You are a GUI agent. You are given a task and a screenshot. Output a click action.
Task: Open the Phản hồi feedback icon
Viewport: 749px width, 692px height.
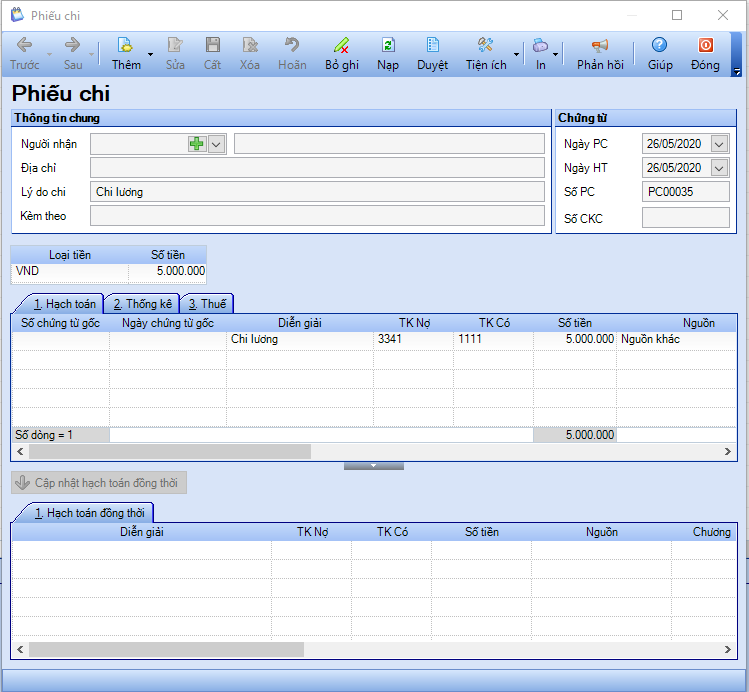click(x=600, y=46)
